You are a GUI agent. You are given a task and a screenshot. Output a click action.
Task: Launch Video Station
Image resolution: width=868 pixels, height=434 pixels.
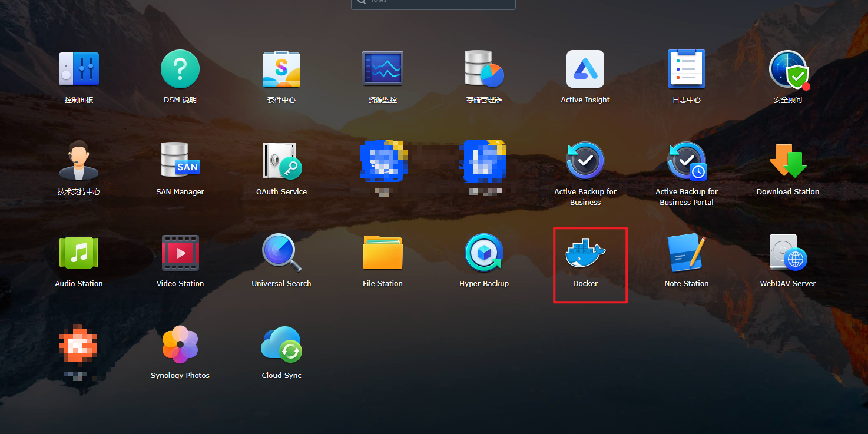point(180,253)
